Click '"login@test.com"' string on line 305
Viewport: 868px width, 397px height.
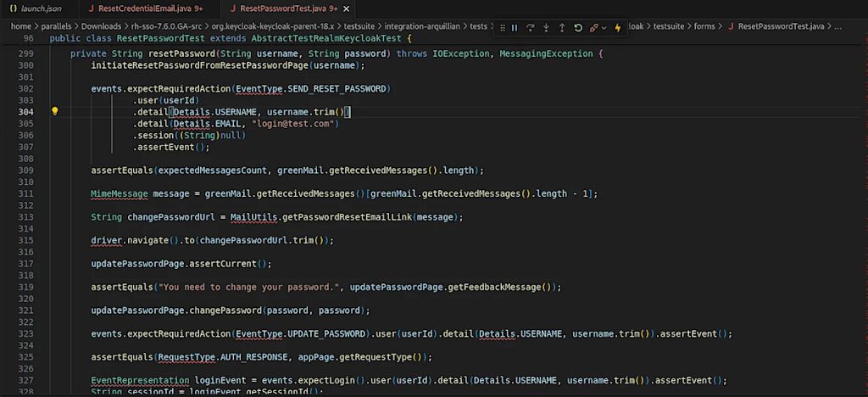292,124
